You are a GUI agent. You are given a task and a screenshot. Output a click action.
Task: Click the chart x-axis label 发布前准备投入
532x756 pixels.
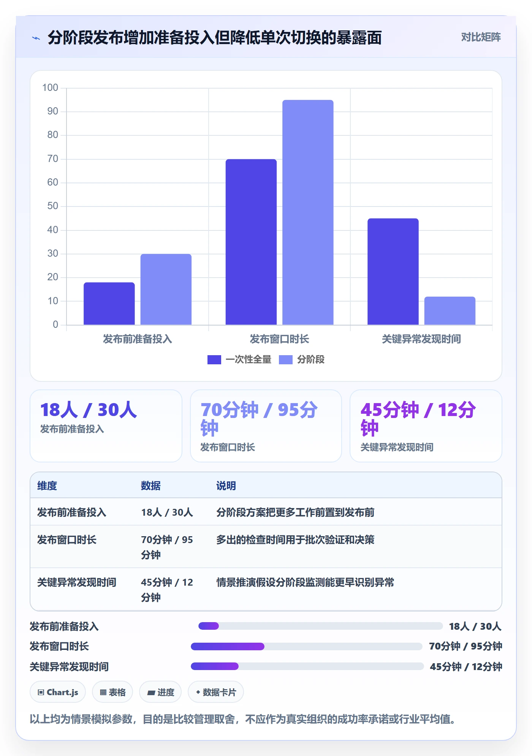tap(138, 339)
